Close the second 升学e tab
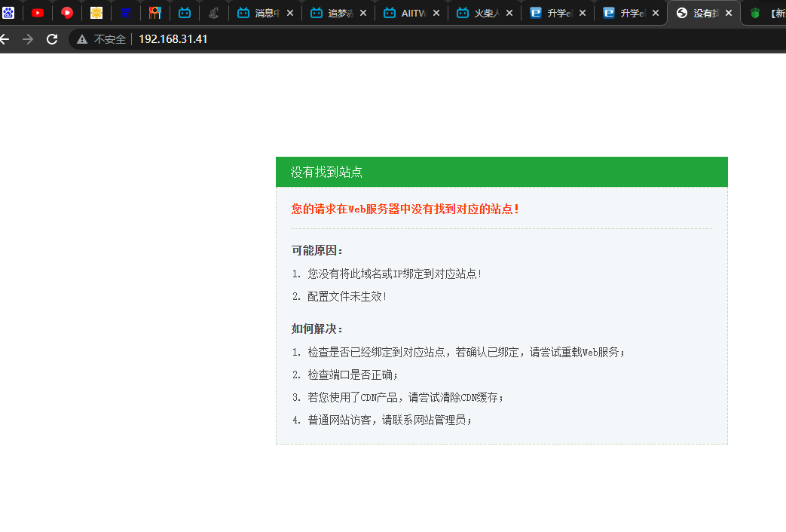 click(656, 13)
